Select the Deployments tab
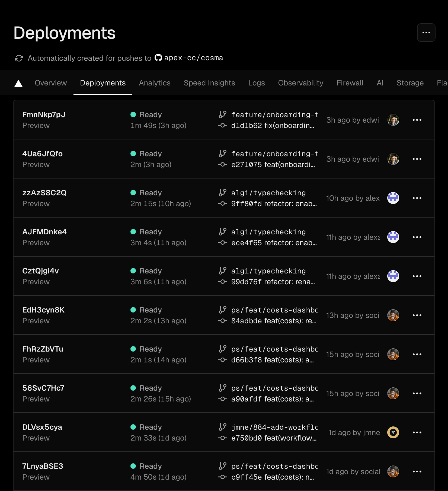This screenshot has height=491, width=448. coord(103,83)
